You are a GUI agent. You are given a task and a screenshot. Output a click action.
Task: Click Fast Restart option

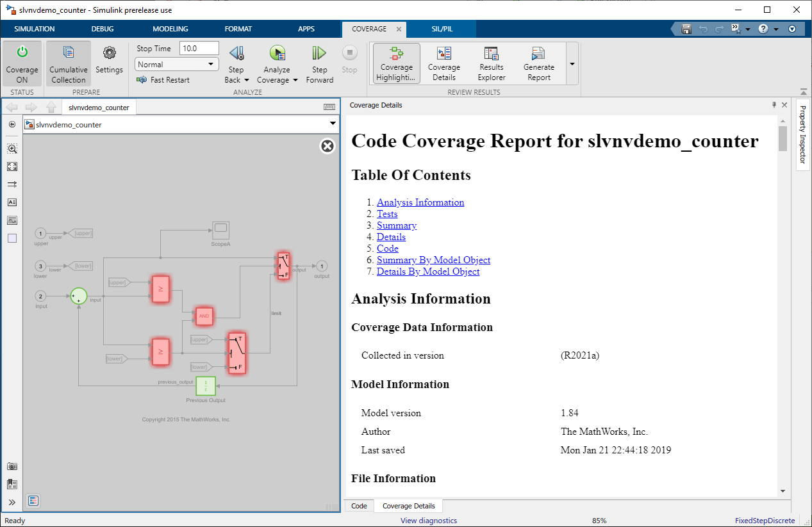163,79
